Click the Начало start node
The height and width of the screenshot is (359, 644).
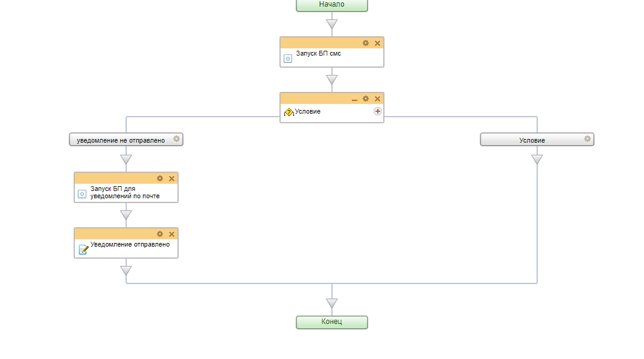tap(331, 5)
